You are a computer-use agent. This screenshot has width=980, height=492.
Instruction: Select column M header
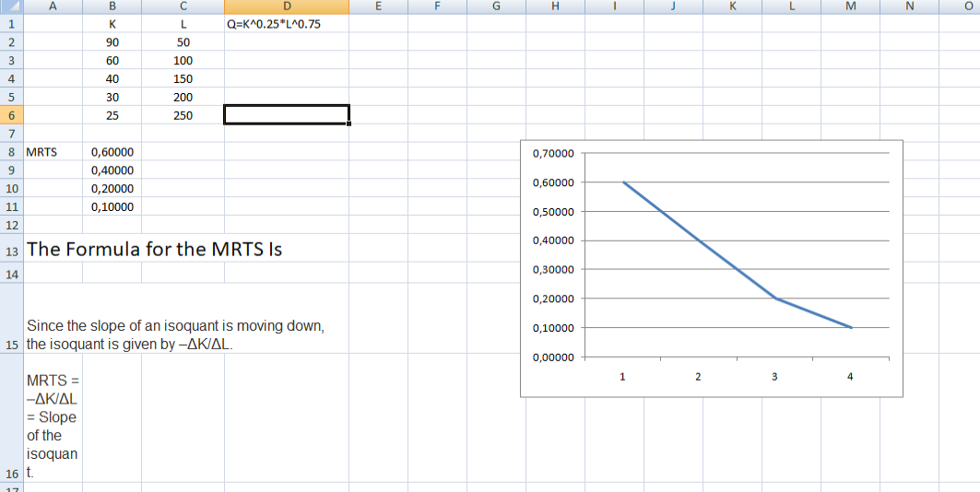[849, 7]
